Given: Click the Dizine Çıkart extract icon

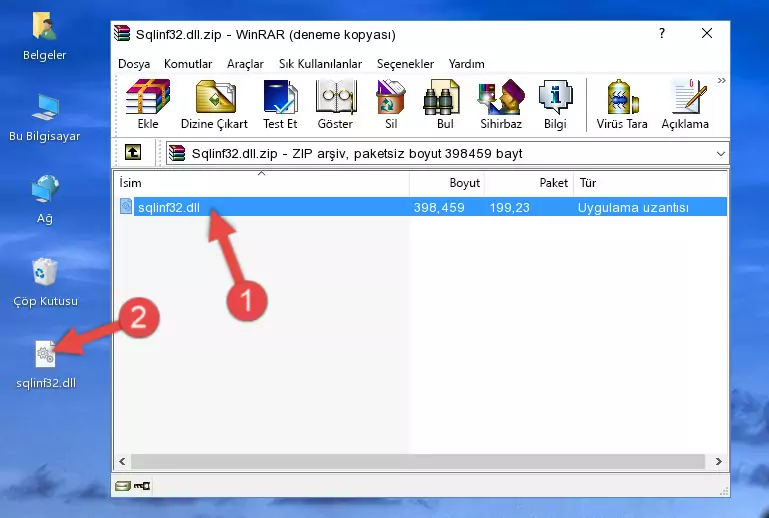Looking at the screenshot, I should [214, 104].
